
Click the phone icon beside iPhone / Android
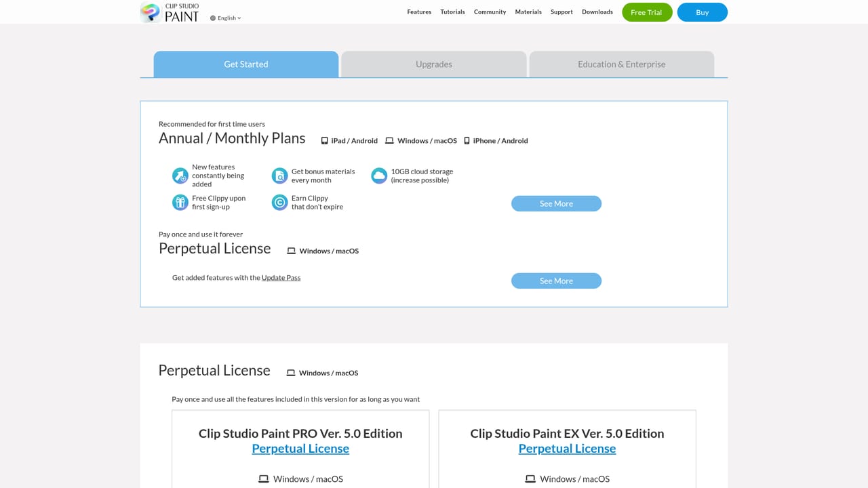click(x=467, y=141)
